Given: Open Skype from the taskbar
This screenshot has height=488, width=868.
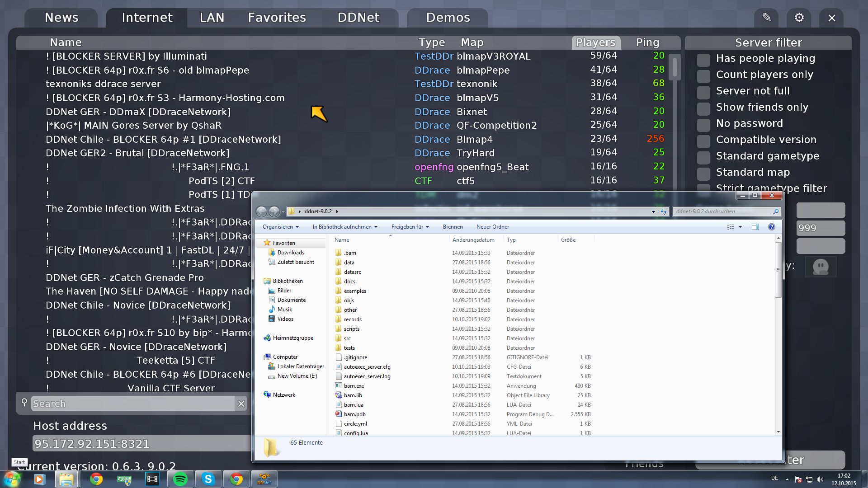Looking at the screenshot, I should pyautogui.click(x=208, y=479).
